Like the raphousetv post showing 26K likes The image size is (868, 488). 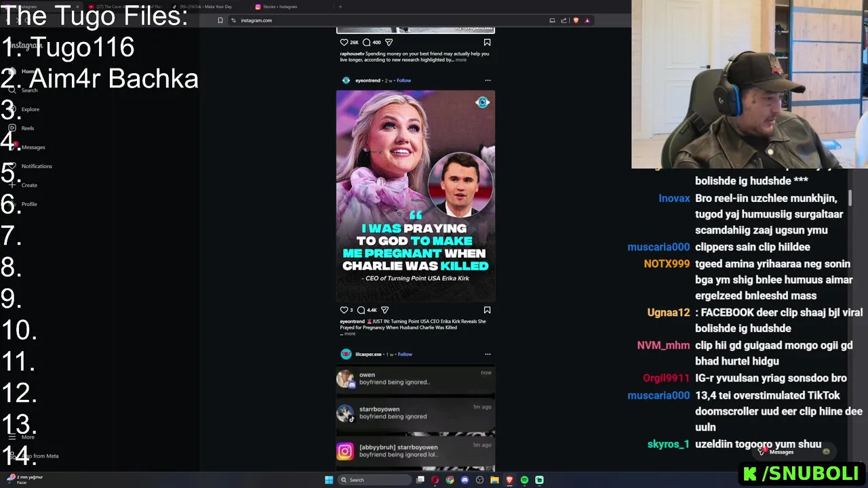[344, 42]
